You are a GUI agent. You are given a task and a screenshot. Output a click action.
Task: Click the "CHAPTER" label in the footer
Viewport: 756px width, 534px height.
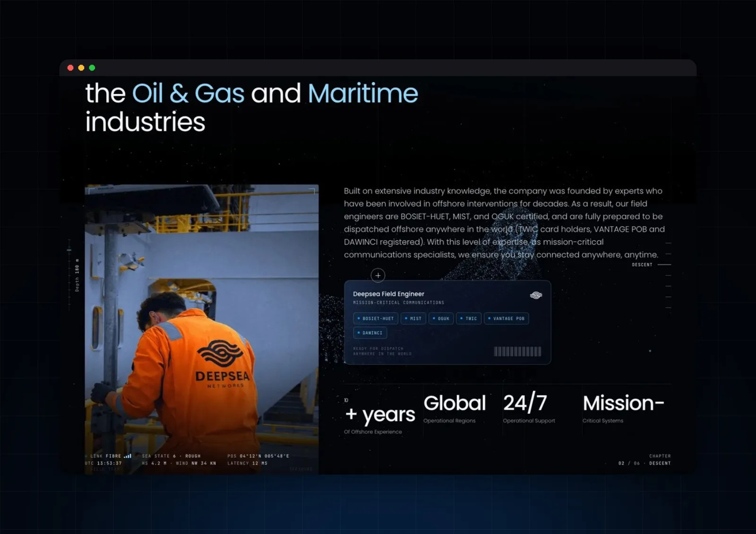tap(660, 456)
